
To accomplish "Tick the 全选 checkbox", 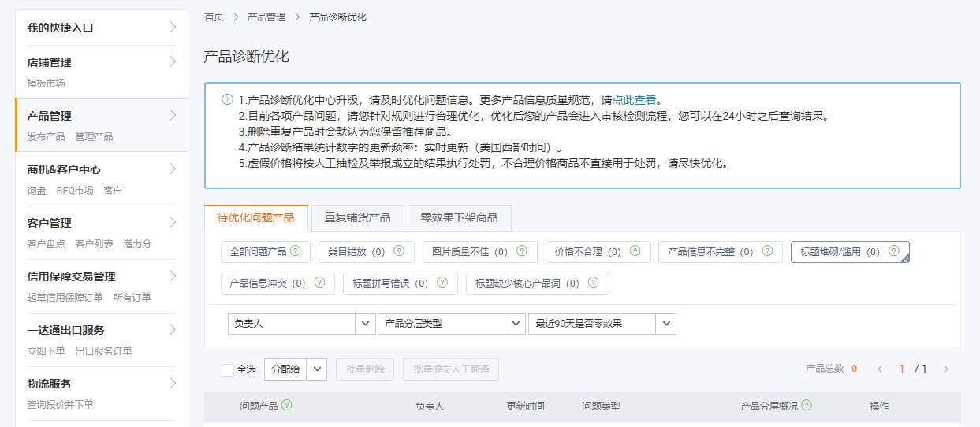I will pyautogui.click(x=228, y=369).
